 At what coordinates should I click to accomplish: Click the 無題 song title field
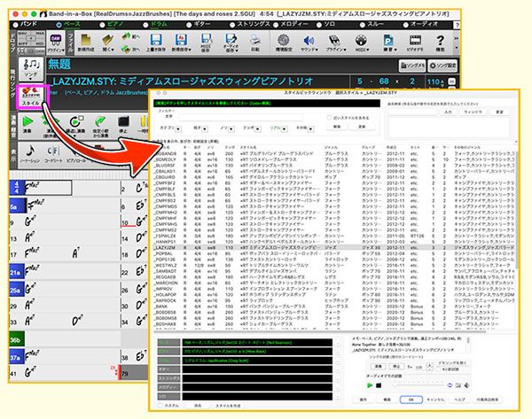tap(221, 64)
